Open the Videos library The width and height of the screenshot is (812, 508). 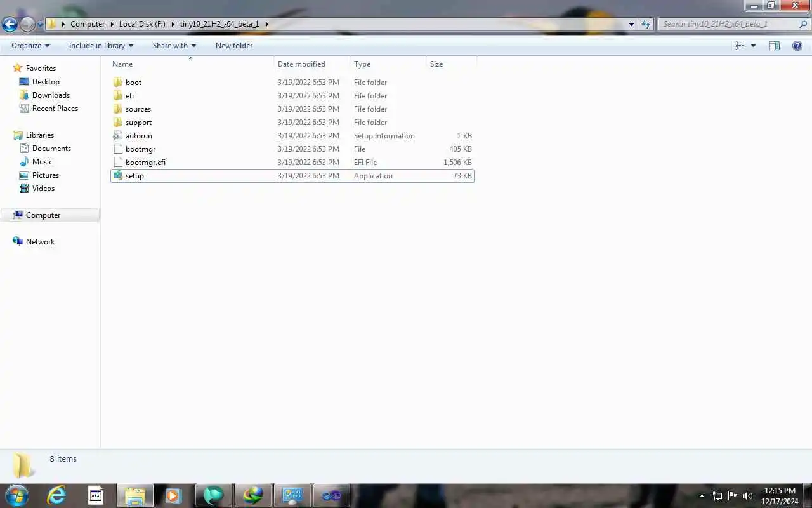43,189
